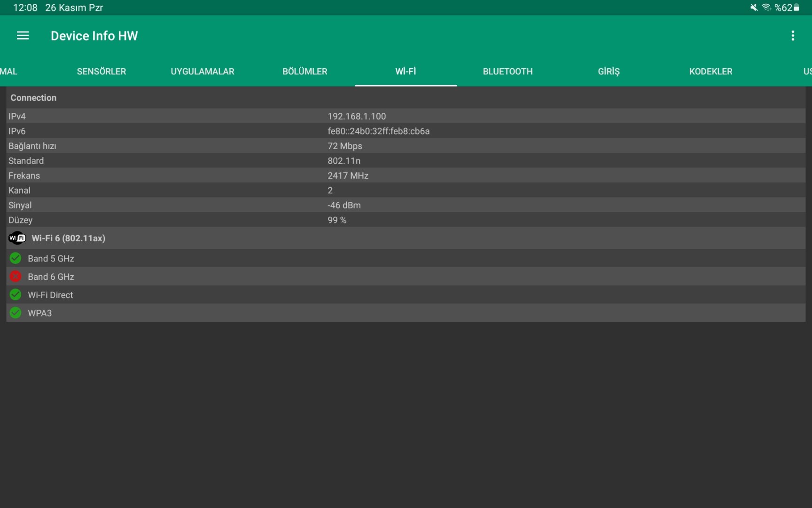
Task: Select IPv4 address 192.168.1.100
Action: coord(357,116)
